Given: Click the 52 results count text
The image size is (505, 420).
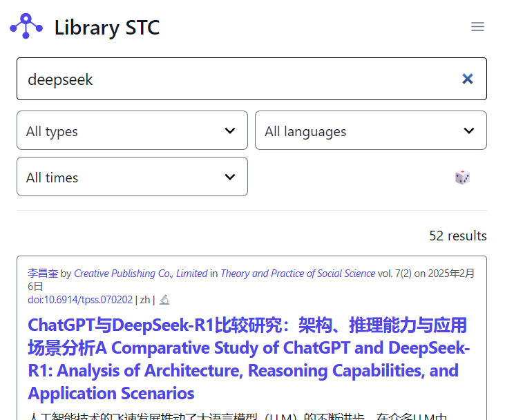Looking at the screenshot, I should (x=457, y=236).
